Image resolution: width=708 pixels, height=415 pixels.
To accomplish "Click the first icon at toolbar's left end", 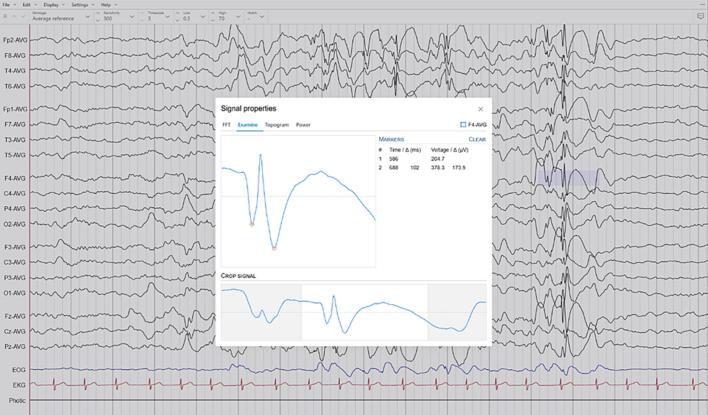I will pos(5,17).
